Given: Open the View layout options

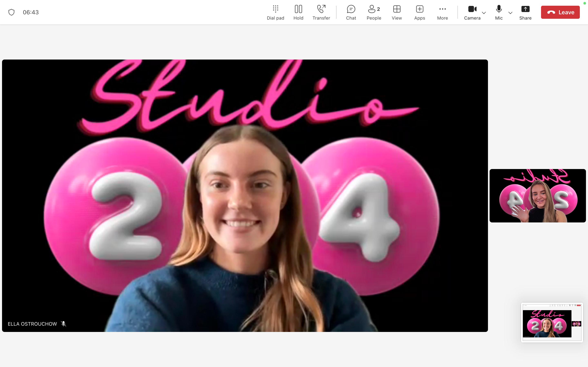Looking at the screenshot, I should 396,12.
